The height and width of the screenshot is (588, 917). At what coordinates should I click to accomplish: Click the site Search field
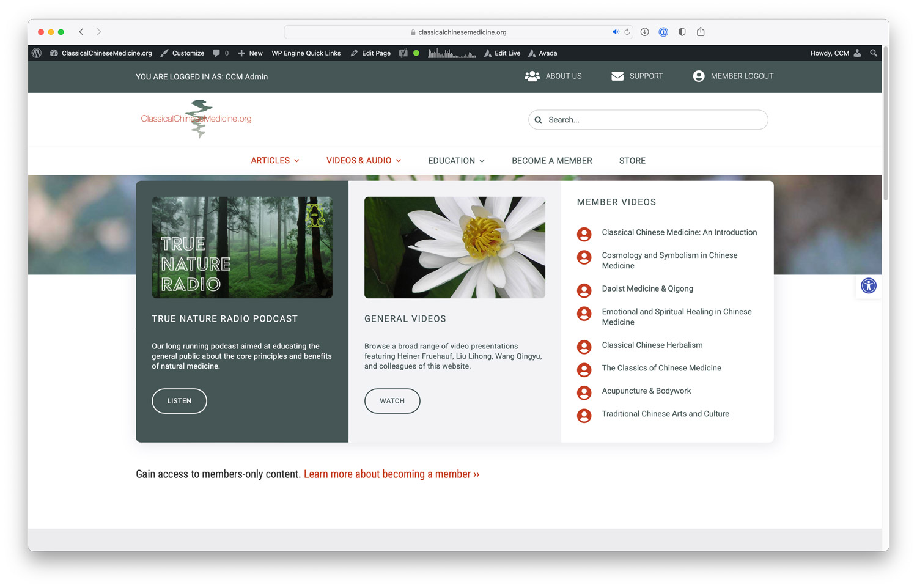[x=648, y=120]
